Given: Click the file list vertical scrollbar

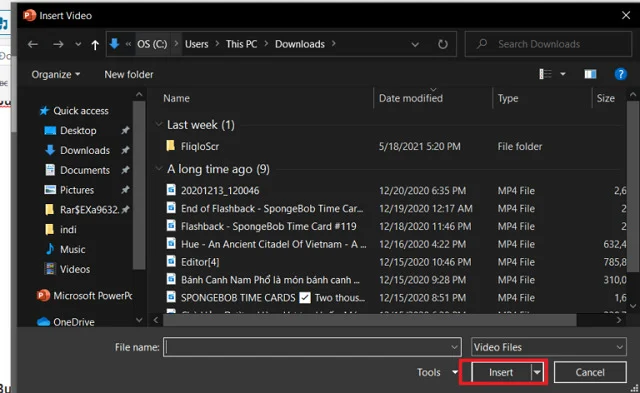Looking at the screenshot, I should [633, 188].
